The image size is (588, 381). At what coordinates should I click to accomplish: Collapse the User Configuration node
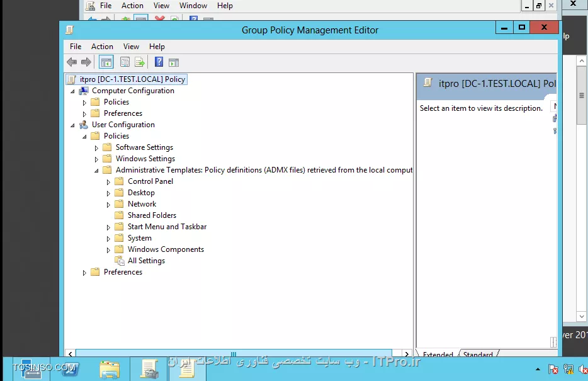coord(73,125)
